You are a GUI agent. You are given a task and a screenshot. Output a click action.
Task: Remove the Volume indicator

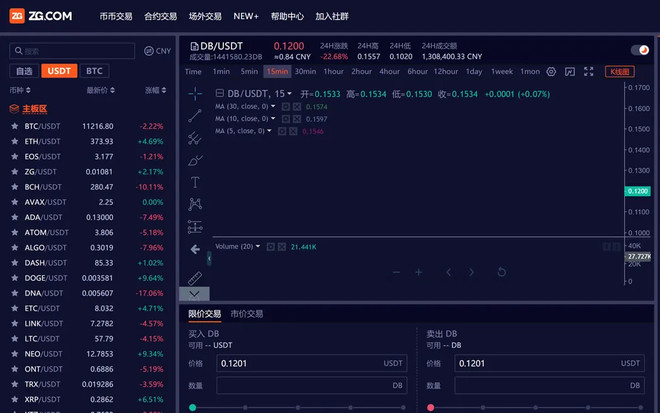pyautogui.click(x=282, y=247)
